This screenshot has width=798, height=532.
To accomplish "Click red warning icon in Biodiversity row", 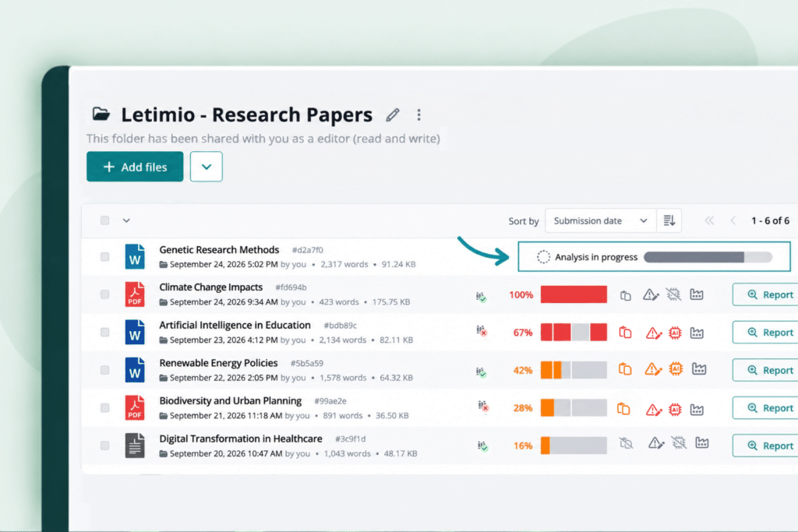I will [x=654, y=410].
